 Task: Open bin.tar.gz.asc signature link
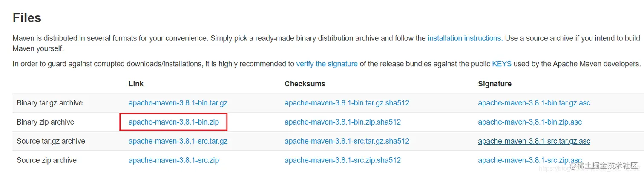(x=534, y=103)
